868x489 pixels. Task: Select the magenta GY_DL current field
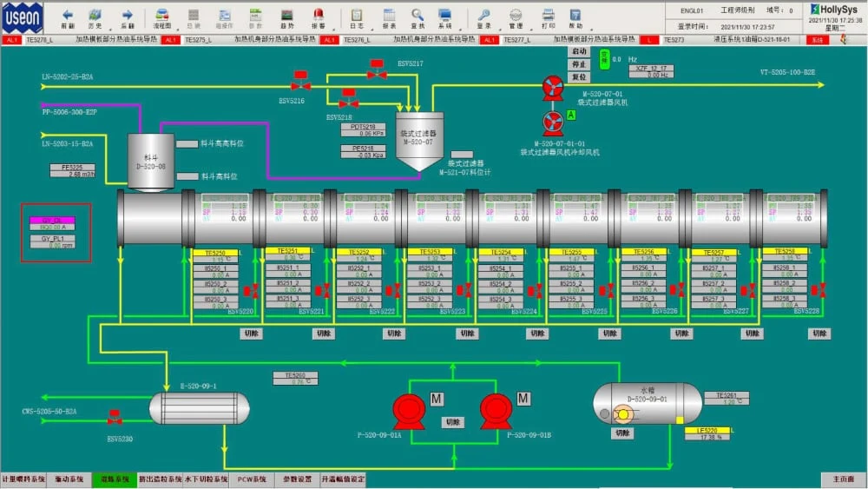[52, 224]
